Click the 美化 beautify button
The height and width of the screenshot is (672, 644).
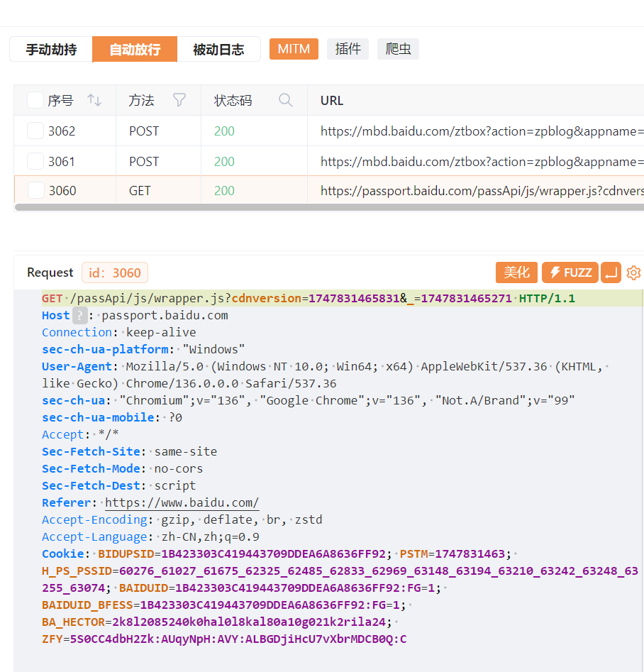click(x=516, y=272)
